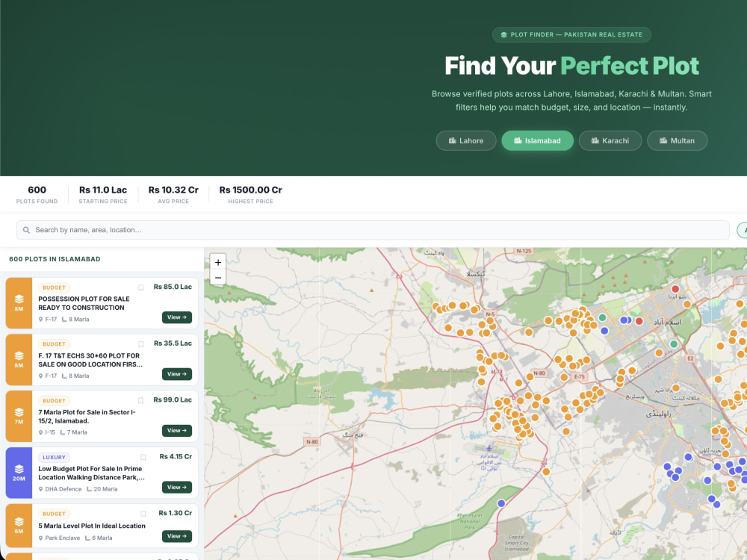View the 7 Marla Plot I-15/2 listing
Screen dimensions: 747x560
click(177, 431)
